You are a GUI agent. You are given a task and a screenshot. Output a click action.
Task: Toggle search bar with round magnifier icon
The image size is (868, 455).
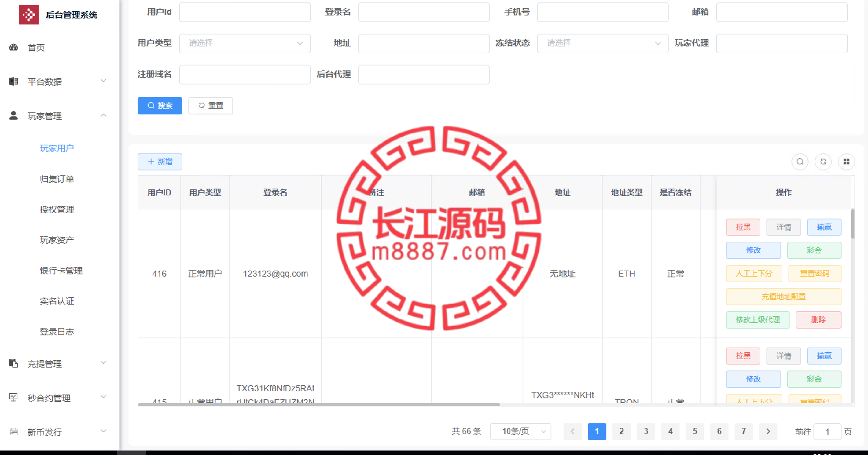800,162
